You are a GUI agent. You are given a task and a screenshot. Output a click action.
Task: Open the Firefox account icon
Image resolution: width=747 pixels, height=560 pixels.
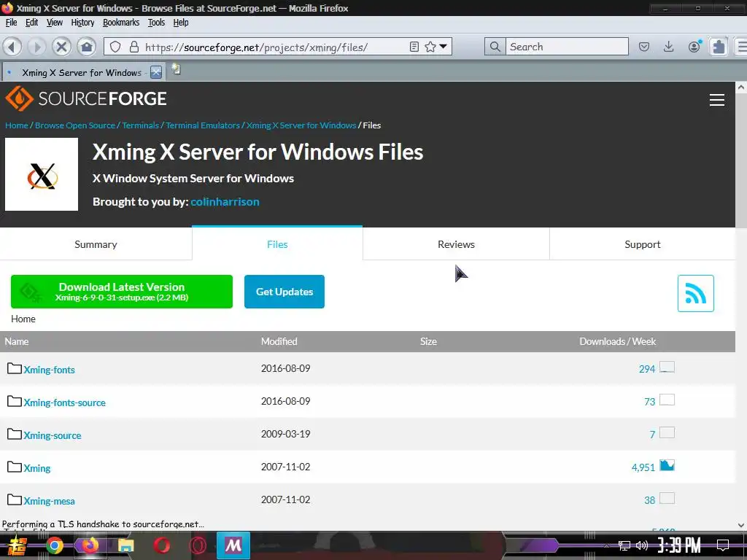(694, 46)
